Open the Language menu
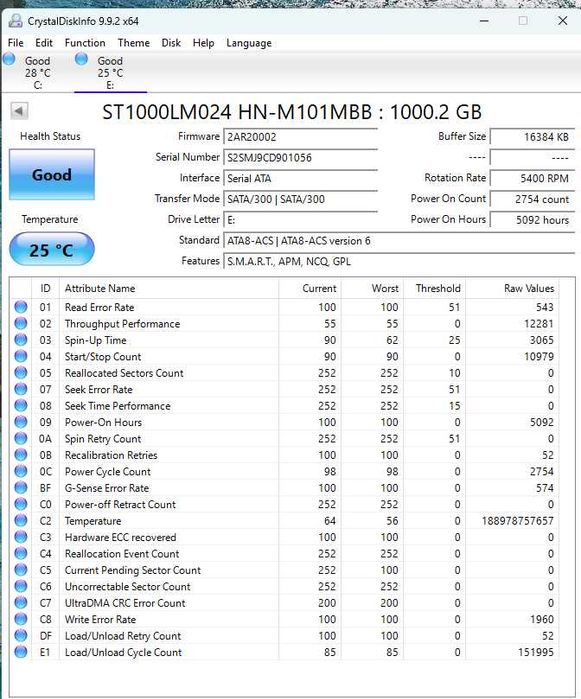Viewport: 581px width, 699px height. click(249, 43)
